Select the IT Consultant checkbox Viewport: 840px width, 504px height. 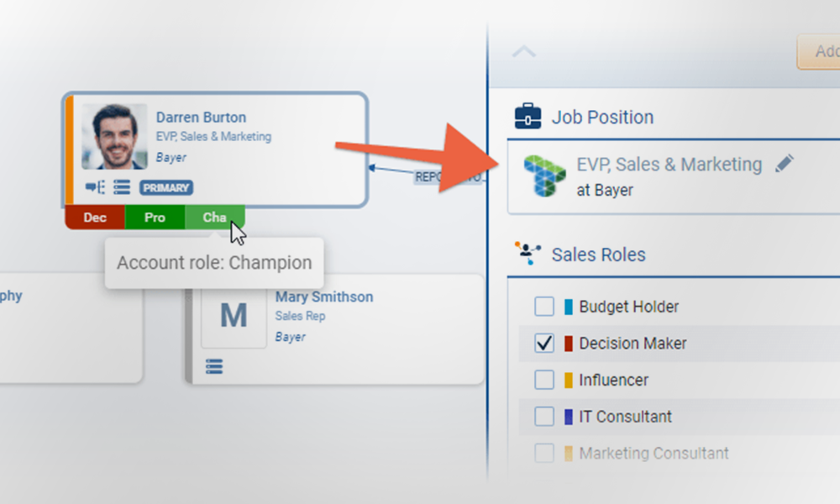pyautogui.click(x=544, y=417)
